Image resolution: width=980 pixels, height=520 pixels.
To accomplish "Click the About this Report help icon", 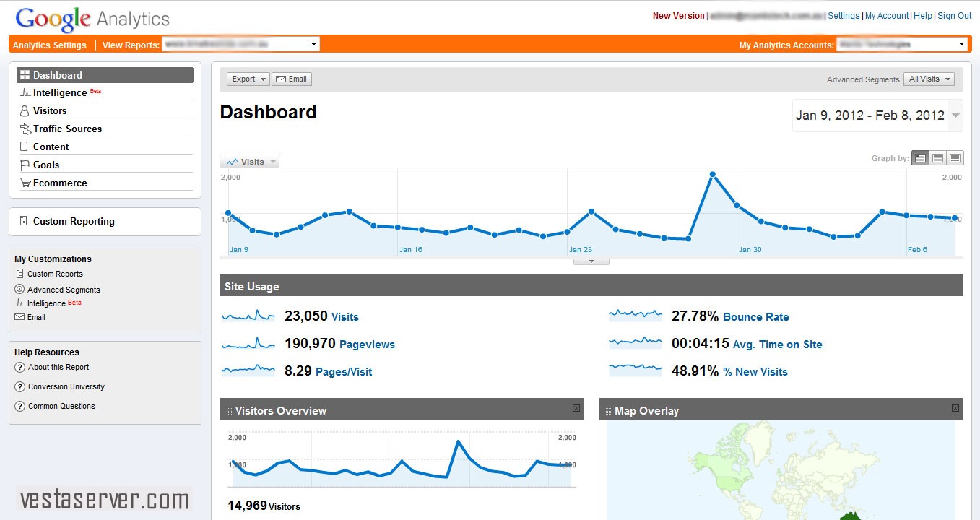I will point(20,367).
